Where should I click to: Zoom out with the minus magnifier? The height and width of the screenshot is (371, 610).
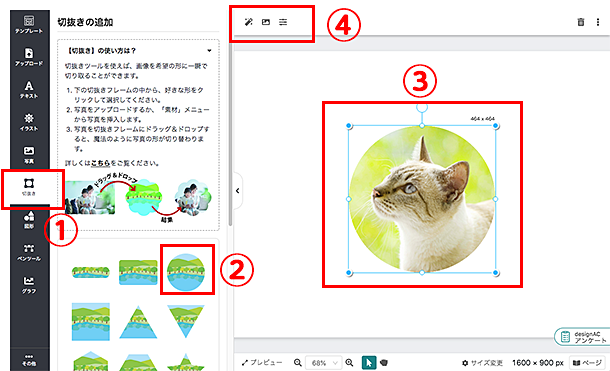tap(298, 362)
